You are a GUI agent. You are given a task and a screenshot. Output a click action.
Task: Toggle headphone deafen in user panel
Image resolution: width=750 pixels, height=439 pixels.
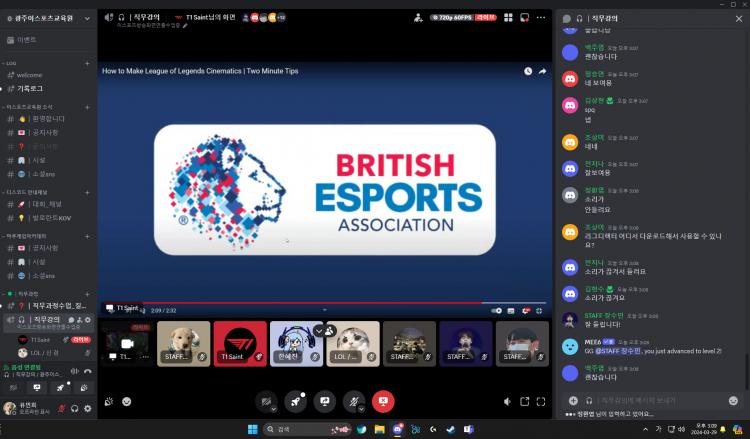74,408
